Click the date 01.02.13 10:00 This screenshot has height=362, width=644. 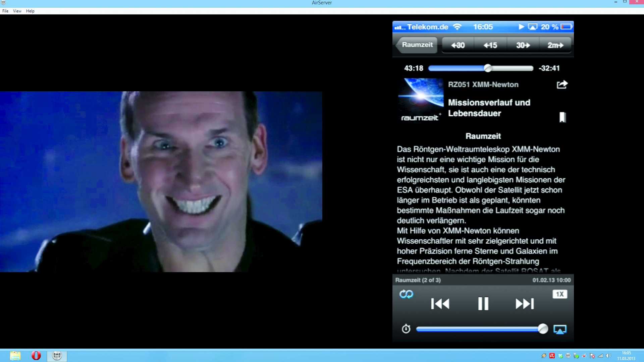(x=551, y=280)
